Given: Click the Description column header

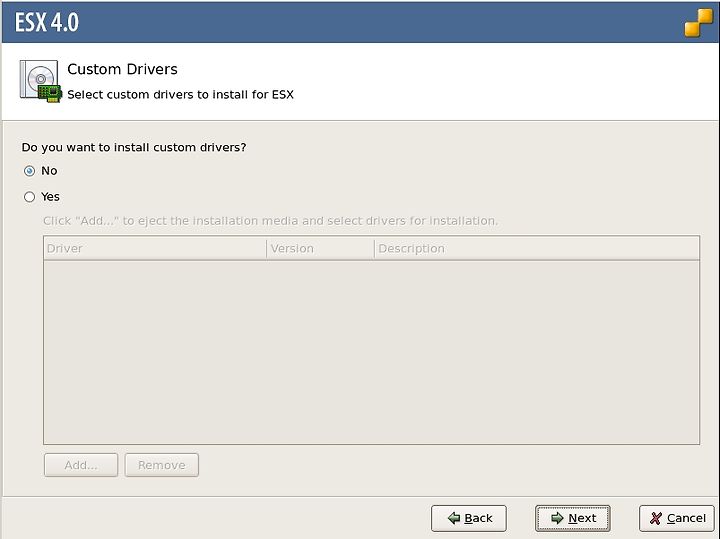Looking at the screenshot, I should [537, 248].
